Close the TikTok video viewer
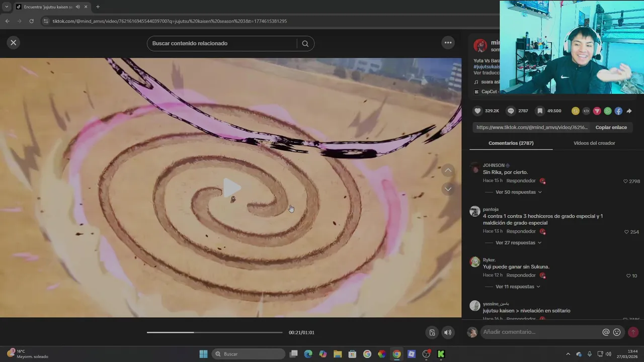 point(14,43)
